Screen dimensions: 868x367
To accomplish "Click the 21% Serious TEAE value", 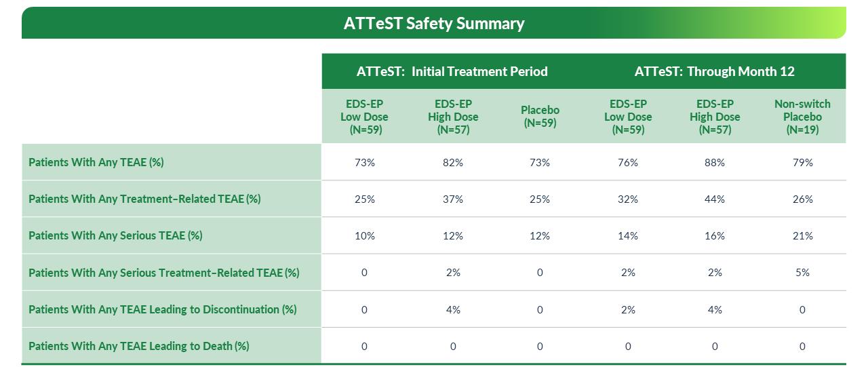I will (802, 236).
